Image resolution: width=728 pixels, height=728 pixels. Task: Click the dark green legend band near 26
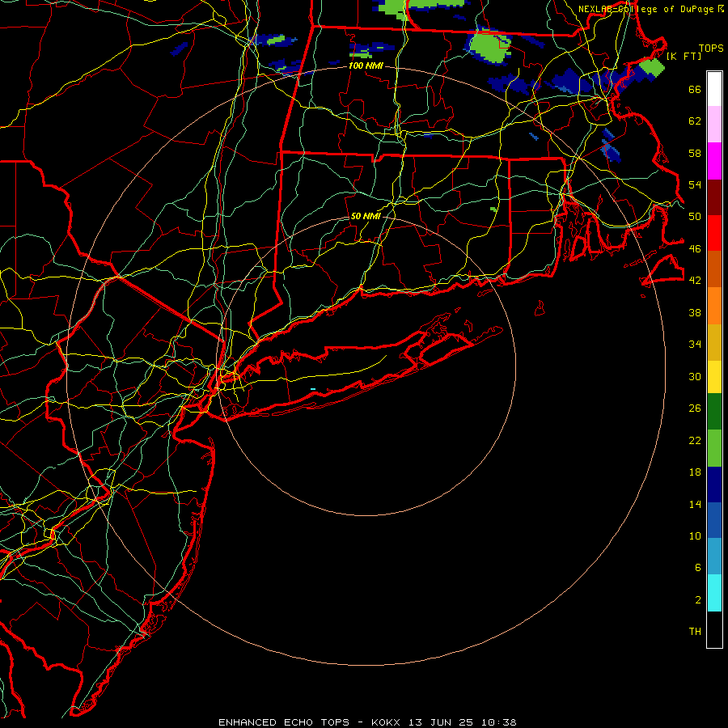tap(714, 412)
